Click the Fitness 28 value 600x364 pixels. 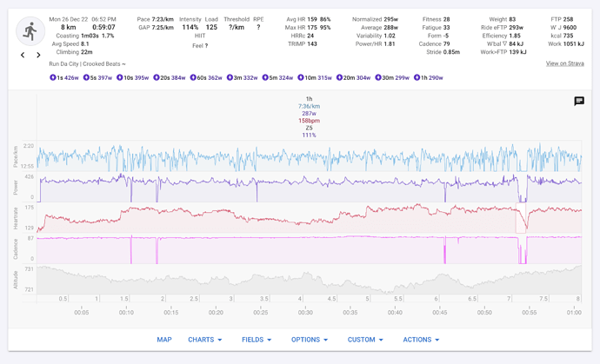(x=447, y=19)
